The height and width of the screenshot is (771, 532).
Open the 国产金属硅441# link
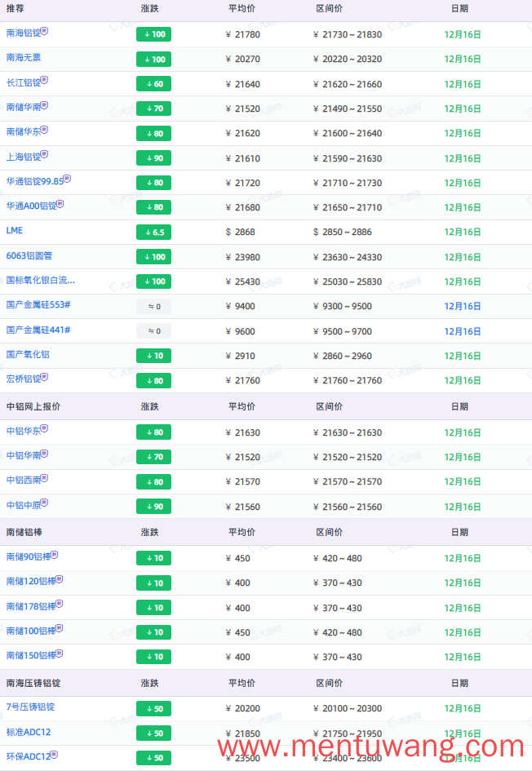38,330
